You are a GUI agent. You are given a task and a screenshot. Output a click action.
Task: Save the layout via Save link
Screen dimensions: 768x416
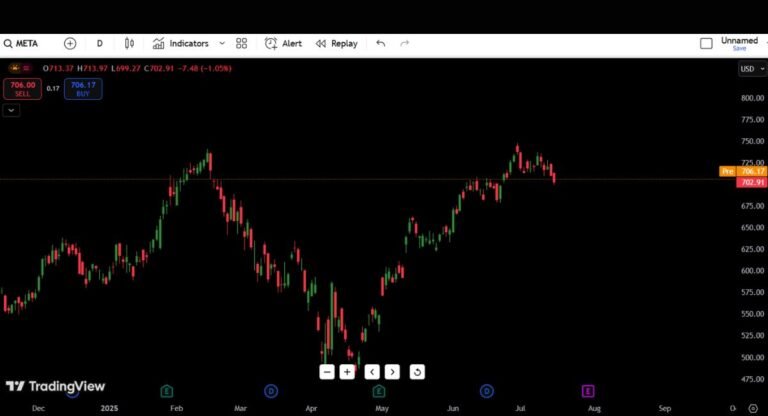point(739,49)
